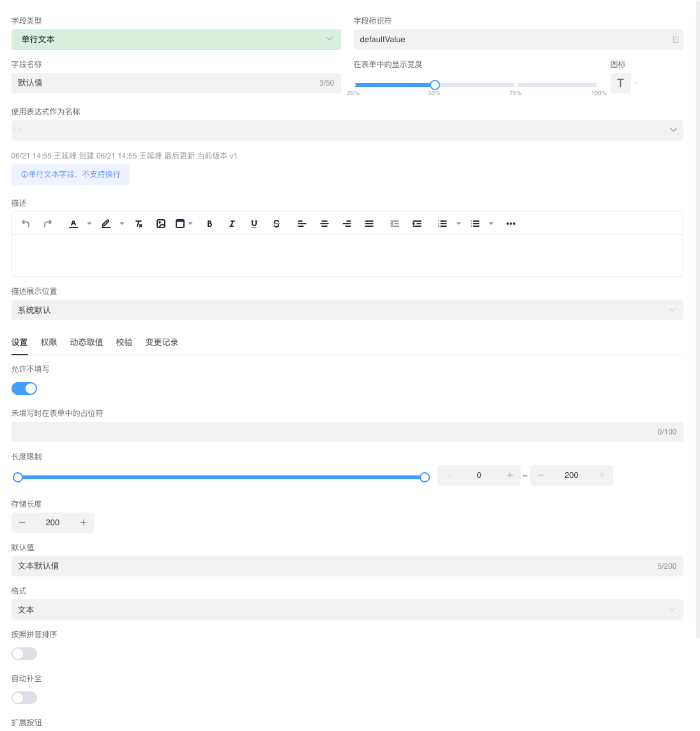This screenshot has height=731, width=700.
Task: Open the 字段类型 dropdown showing 单行文本
Action: pos(176,40)
